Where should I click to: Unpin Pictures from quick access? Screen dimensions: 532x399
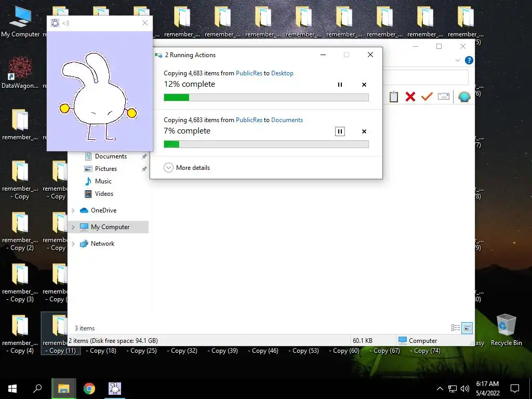click(x=144, y=169)
